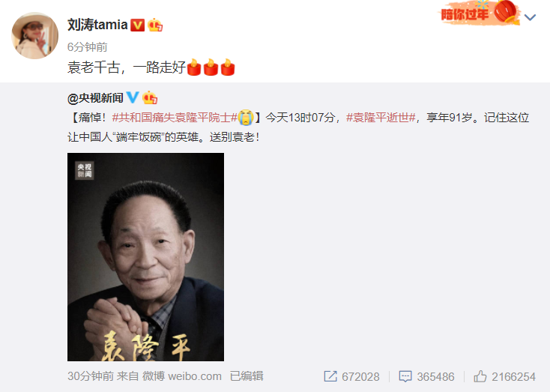Viewport: 550px width, 392px height.
Task: Open hashtag #共和国痛失袁隆平院士#
Action: 175,117
